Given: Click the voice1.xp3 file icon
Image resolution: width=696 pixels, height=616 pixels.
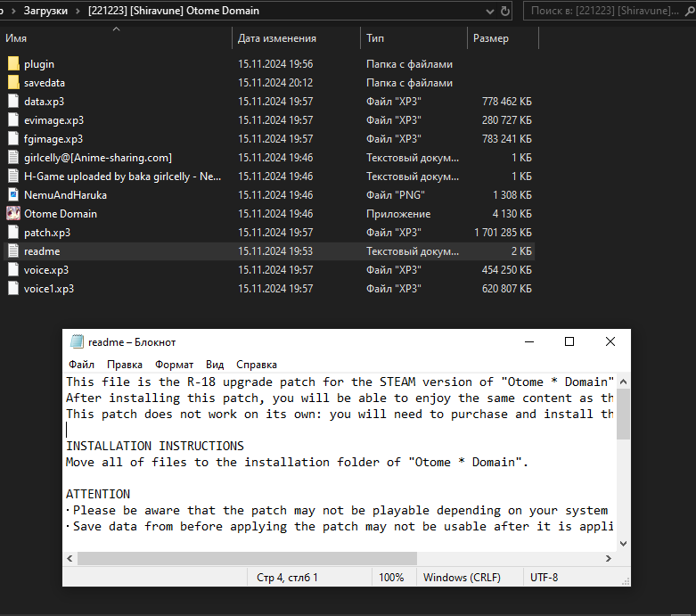Looking at the screenshot, I should coord(13,289).
